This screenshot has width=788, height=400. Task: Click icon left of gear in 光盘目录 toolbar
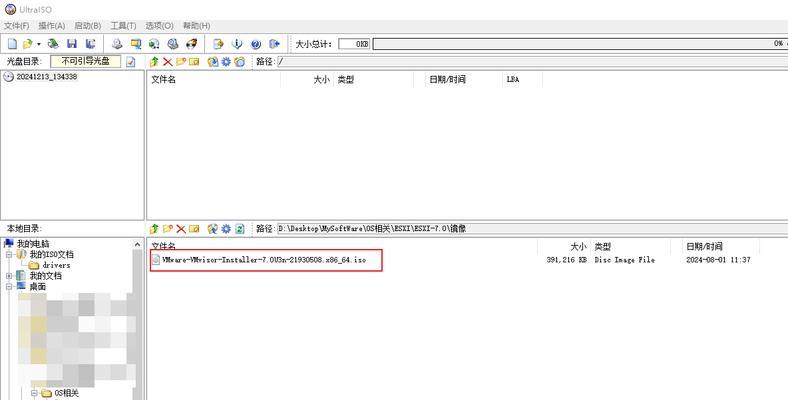point(213,61)
